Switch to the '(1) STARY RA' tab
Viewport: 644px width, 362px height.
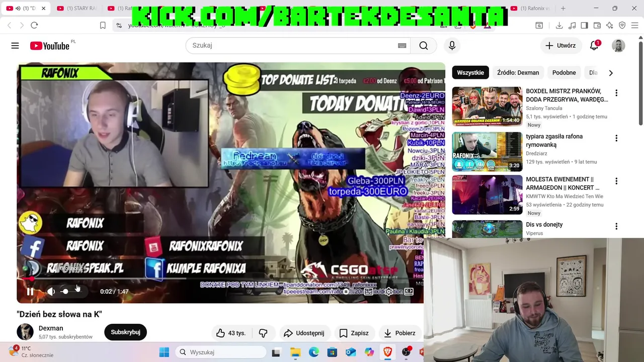[77, 8]
